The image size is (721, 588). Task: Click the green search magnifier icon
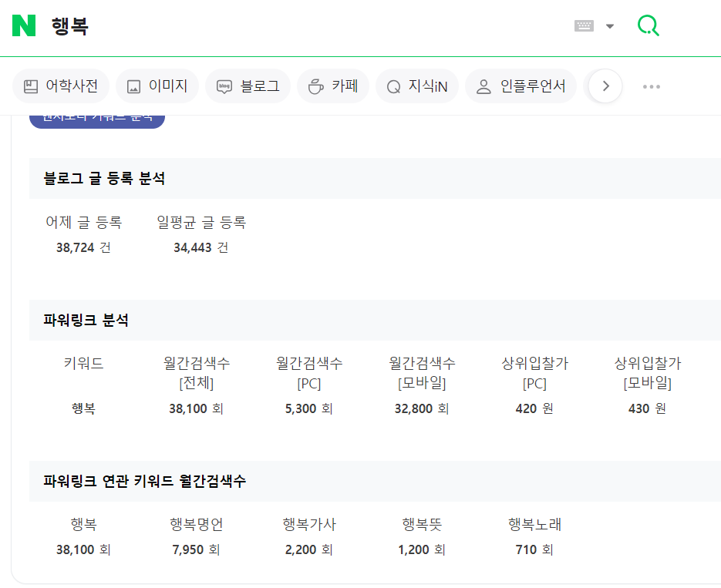[x=648, y=26]
